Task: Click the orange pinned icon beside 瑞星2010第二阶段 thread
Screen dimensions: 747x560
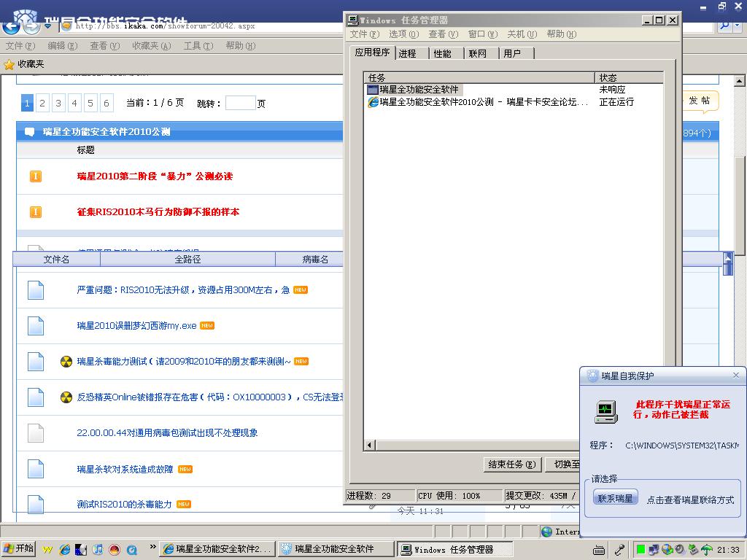Action: pyautogui.click(x=35, y=176)
